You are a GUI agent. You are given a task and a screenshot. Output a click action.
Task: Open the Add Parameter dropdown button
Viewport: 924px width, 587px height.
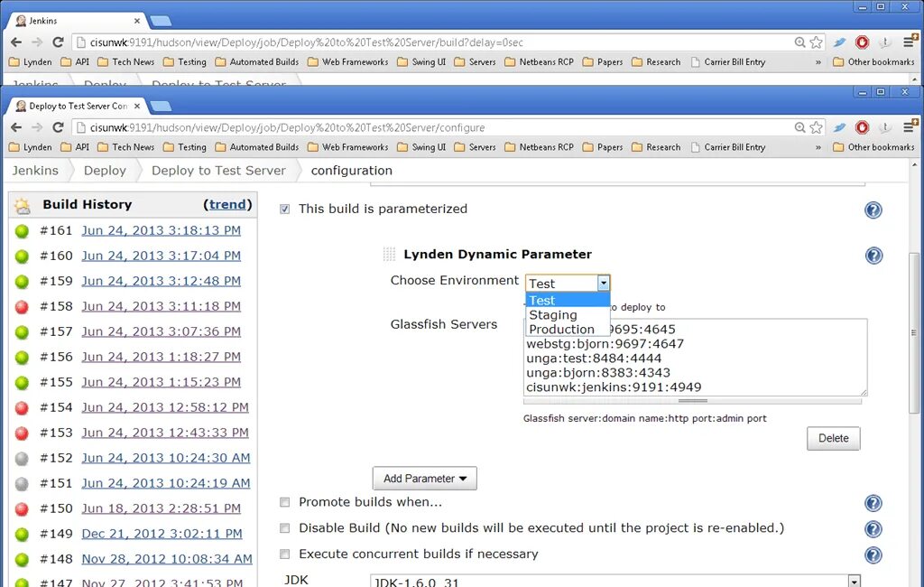click(424, 479)
